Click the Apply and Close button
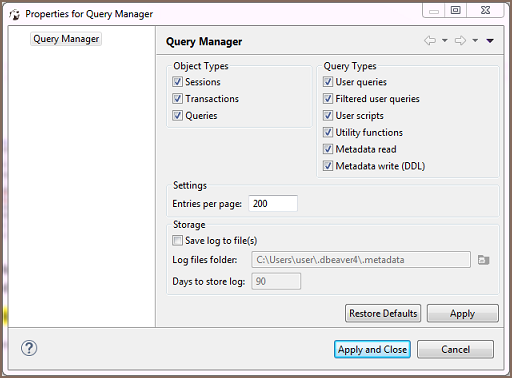The image size is (512, 378). (x=372, y=349)
